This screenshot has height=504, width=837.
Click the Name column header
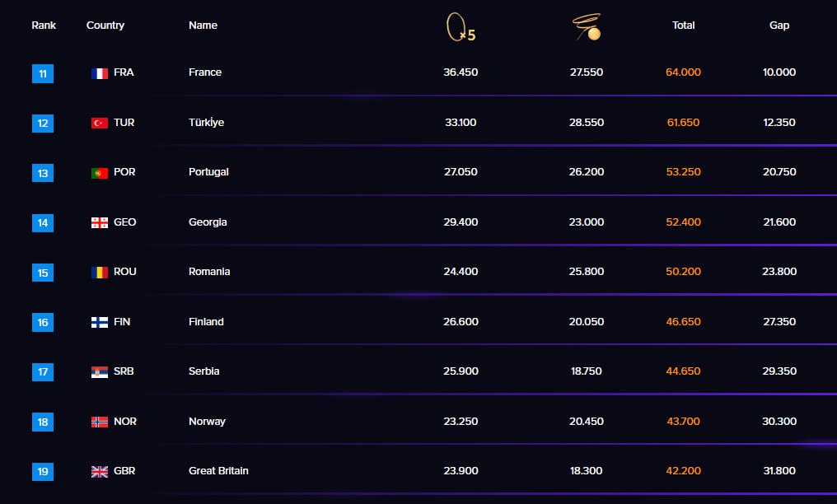pyautogui.click(x=203, y=25)
